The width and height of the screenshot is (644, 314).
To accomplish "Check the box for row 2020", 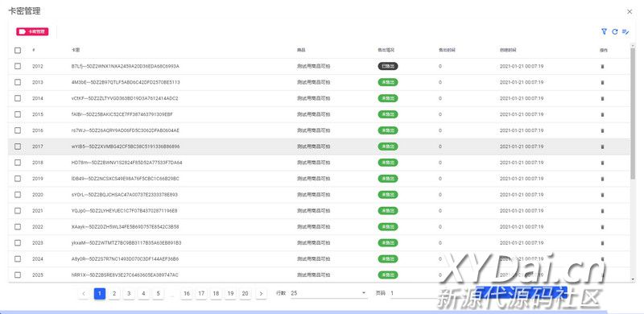I will 18,194.
